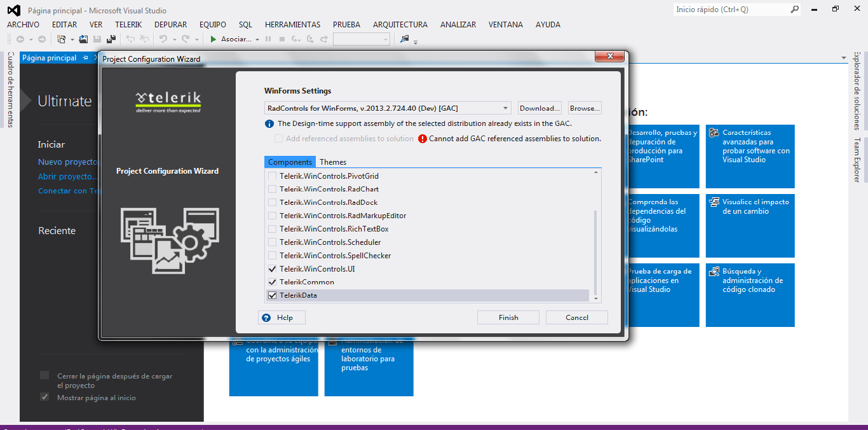Click the Telerik logo in the wizard
Viewport: 868px width, 430px height.
tap(168, 101)
